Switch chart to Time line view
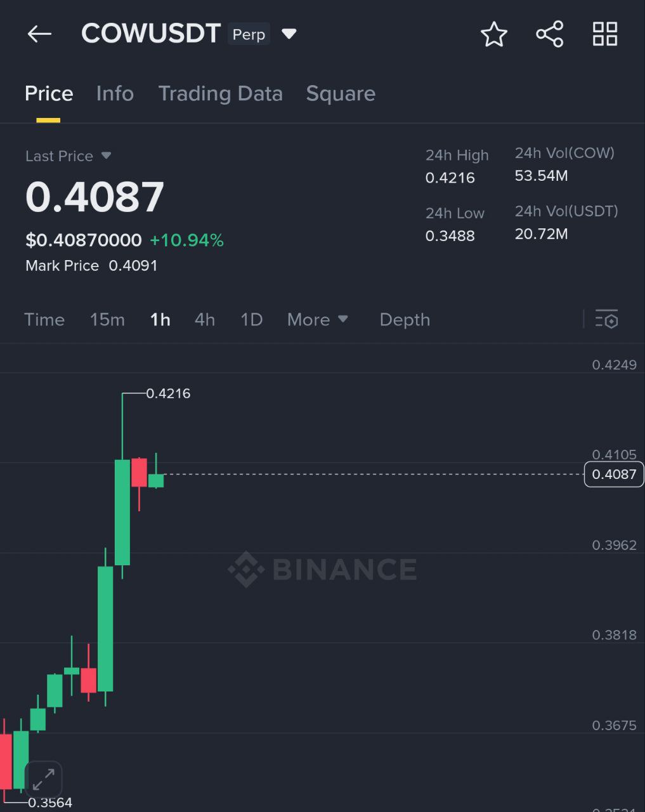 [x=44, y=320]
